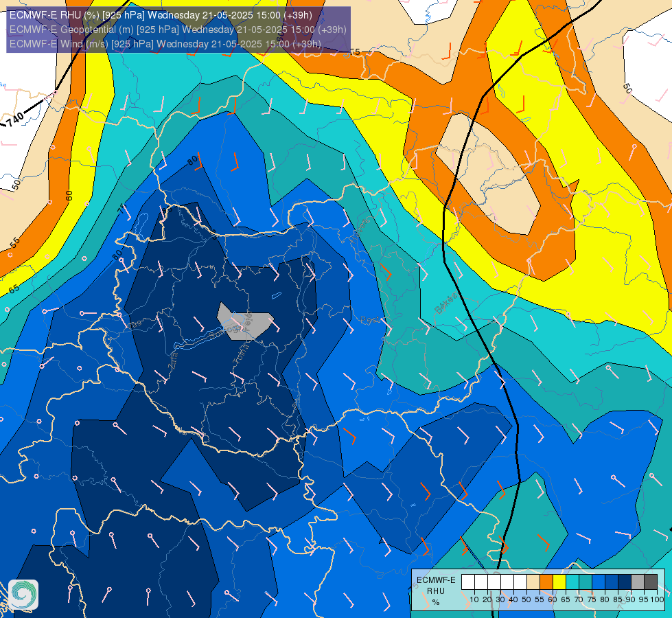The width and height of the screenshot is (672, 618).
Task: Click the white legend swatch between 10 and 20
Action: pyautogui.click(x=481, y=582)
